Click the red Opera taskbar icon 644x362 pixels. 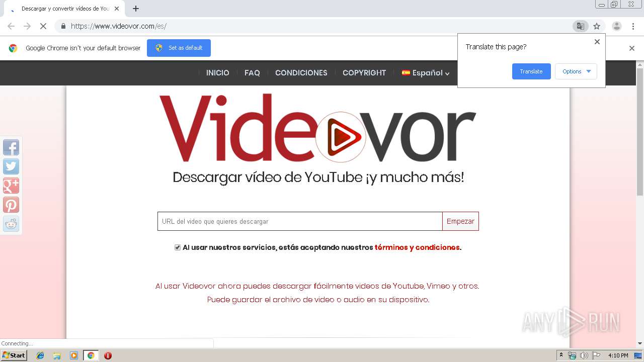[x=108, y=355]
